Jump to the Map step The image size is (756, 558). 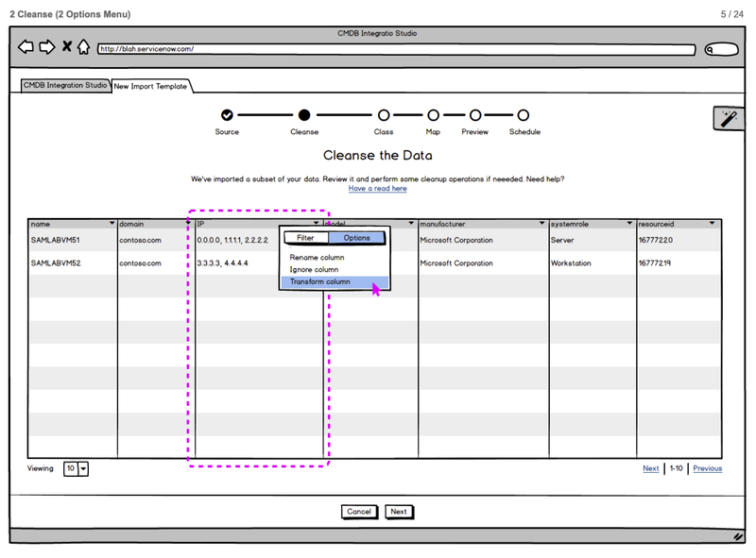[433, 115]
